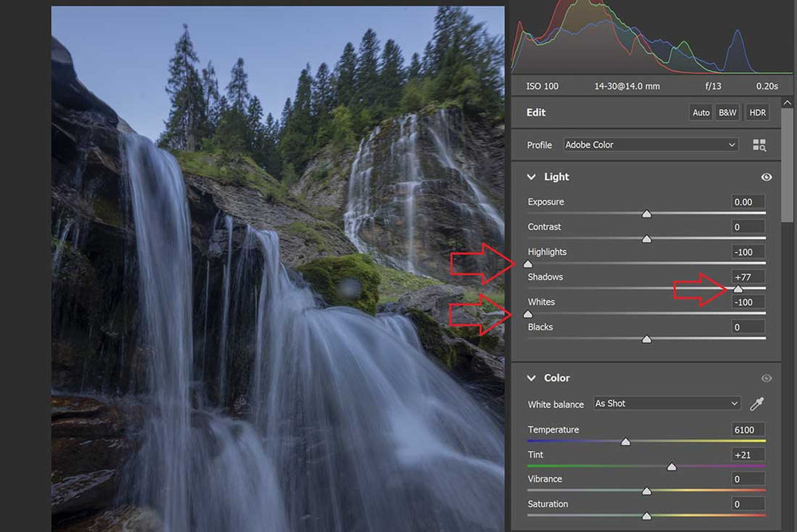The width and height of the screenshot is (797, 532).
Task: Click the scrollbar up arrow
Action: coord(787,103)
